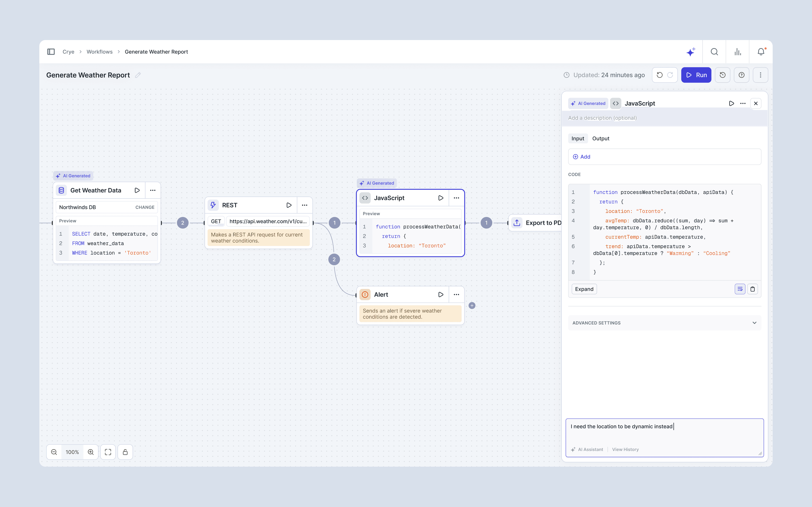Screen dimensions: 812x507
Task: Click CHANGE on Northwinds DB
Action: 145,207
